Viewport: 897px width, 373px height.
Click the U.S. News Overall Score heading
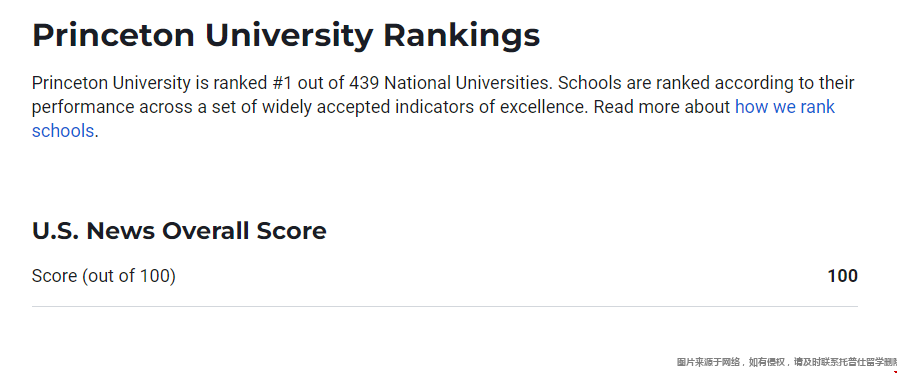click(179, 231)
